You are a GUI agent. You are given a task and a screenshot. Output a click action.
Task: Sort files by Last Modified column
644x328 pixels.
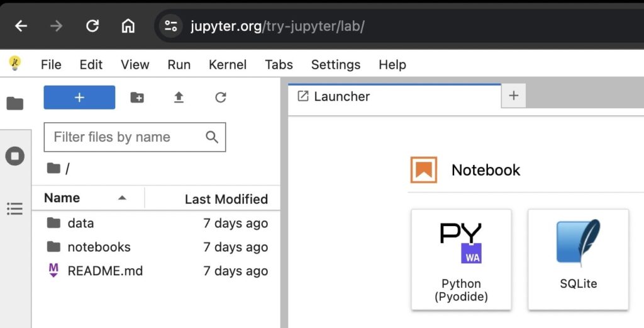click(x=226, y=199)
